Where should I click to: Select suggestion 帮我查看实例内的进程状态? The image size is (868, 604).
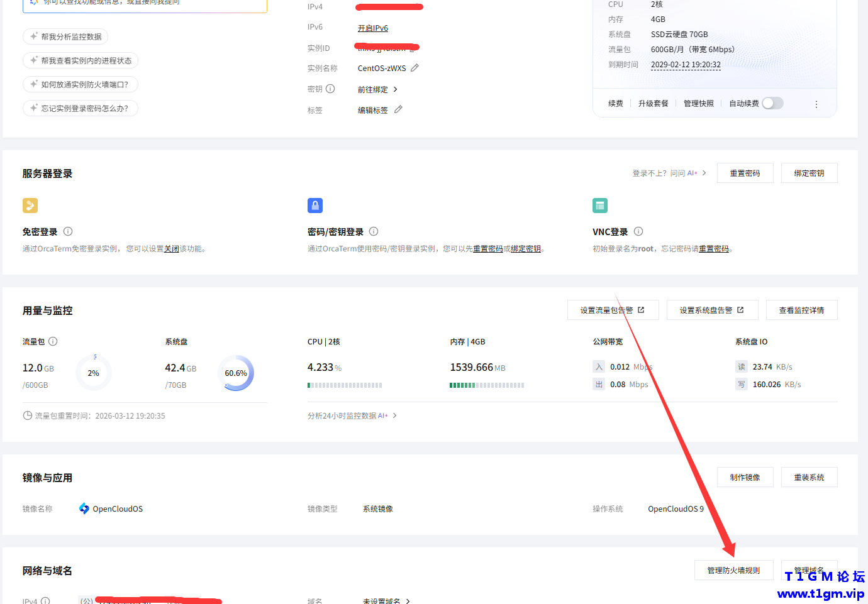81,60
